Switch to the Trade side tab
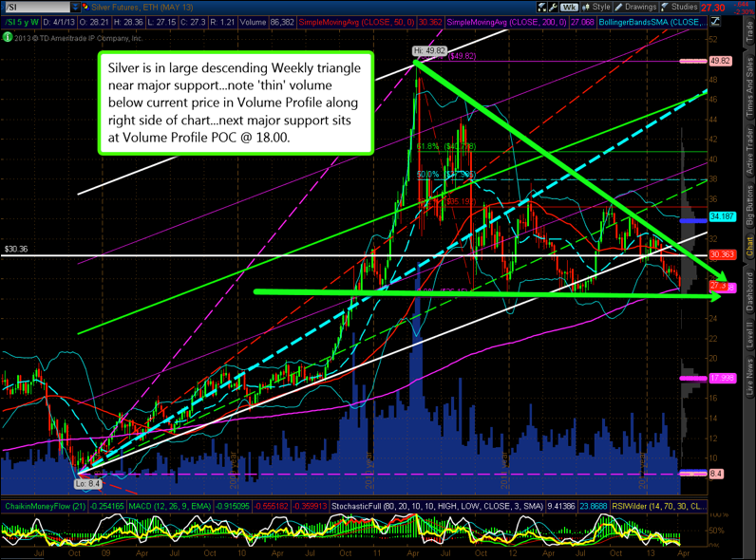The image size is (756, 560). point(749,33)
